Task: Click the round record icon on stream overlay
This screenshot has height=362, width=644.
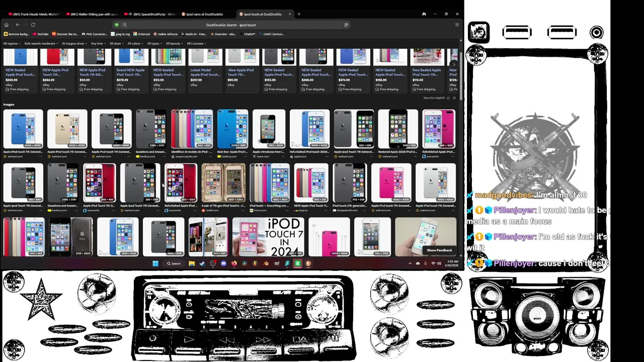Action: click(597, 33)
